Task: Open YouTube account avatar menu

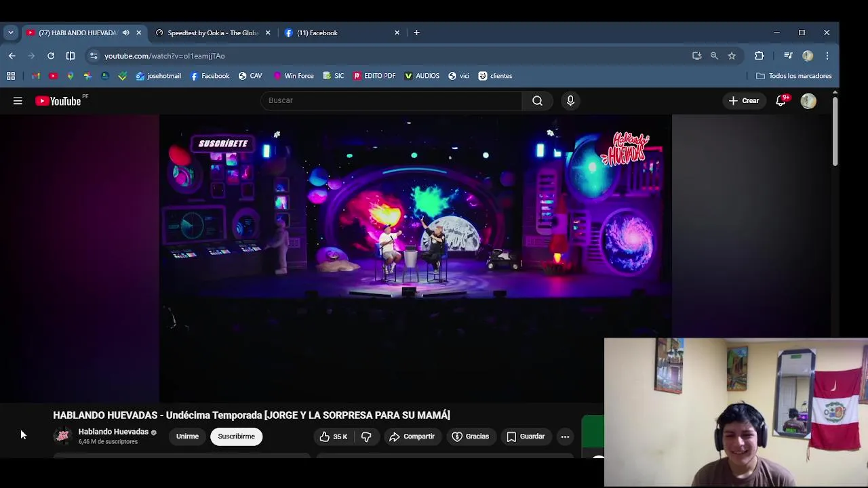Action: click(808, 101)
